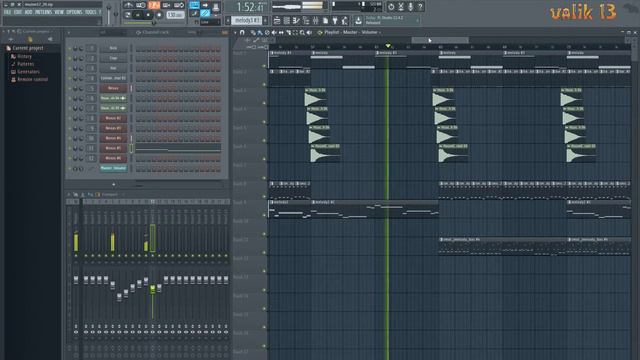Open the global snap selector dropdown
Image resolution: width=640 pixels, height=360 pixels.
(x=210, y=22)
